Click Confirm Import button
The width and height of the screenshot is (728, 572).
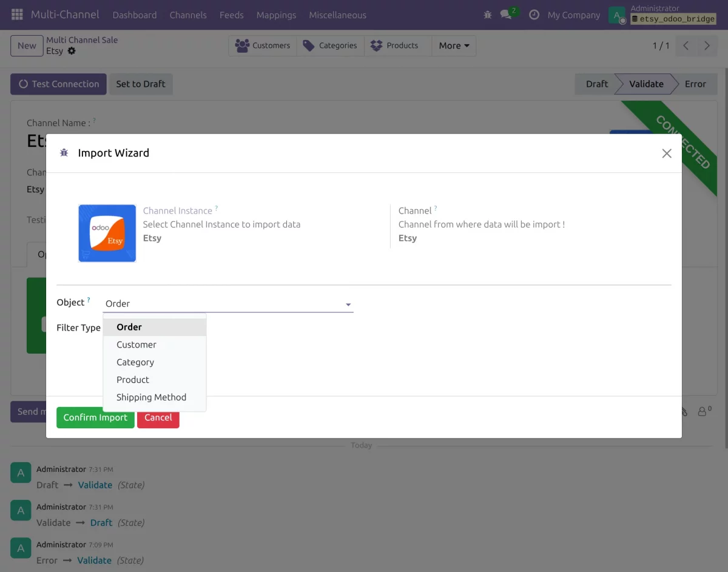[95, 417]
